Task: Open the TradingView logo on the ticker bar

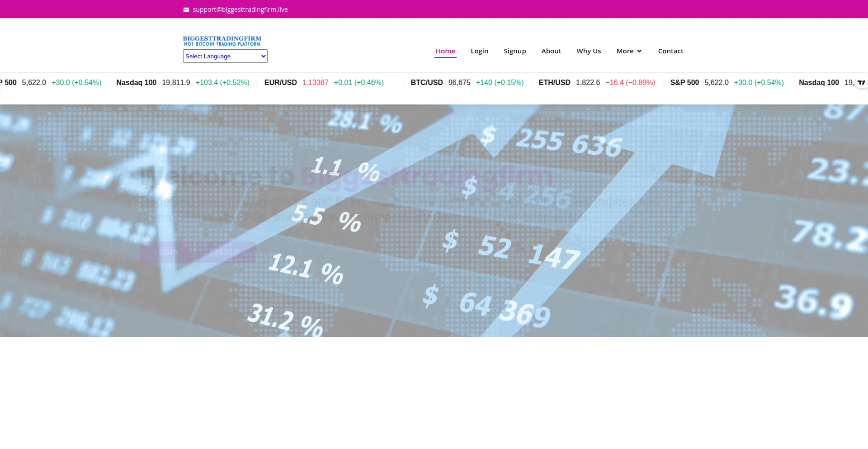Action: coord(861,83)
